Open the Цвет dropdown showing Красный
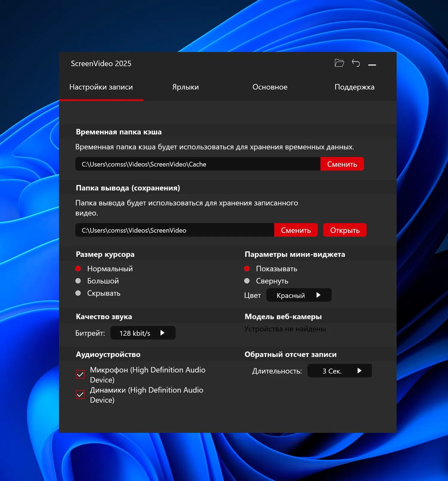 [299, 295]
